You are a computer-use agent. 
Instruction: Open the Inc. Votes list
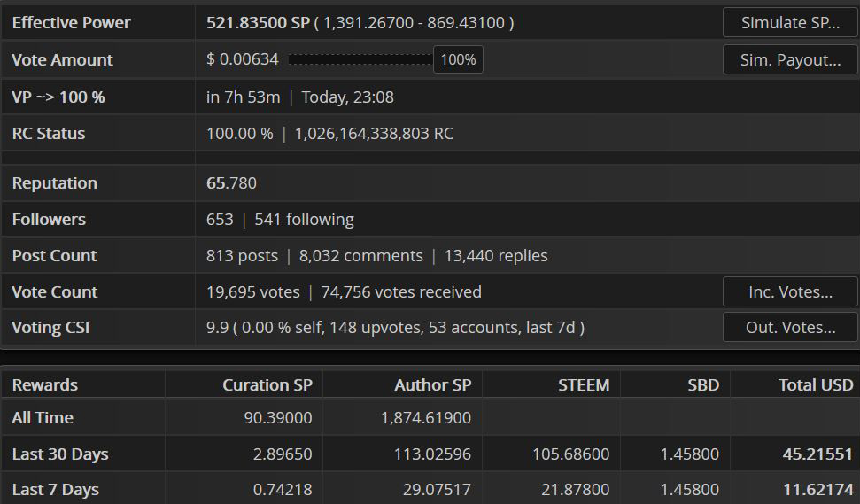pyautogui.click(x=790, y=291)
